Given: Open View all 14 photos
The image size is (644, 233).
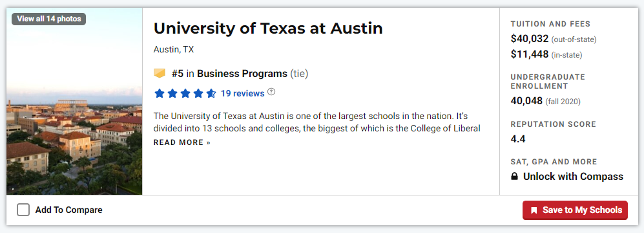Looking at the screenshot, I should tap(49, 19).
